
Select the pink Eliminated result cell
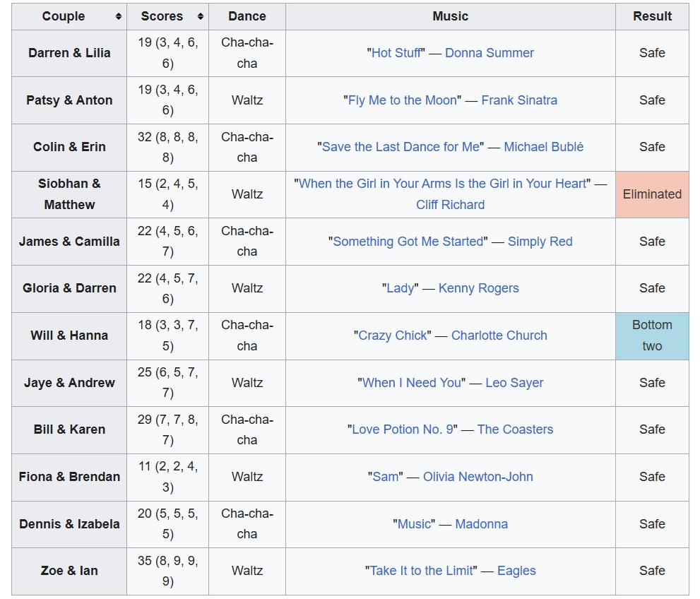tap(652, 194)
